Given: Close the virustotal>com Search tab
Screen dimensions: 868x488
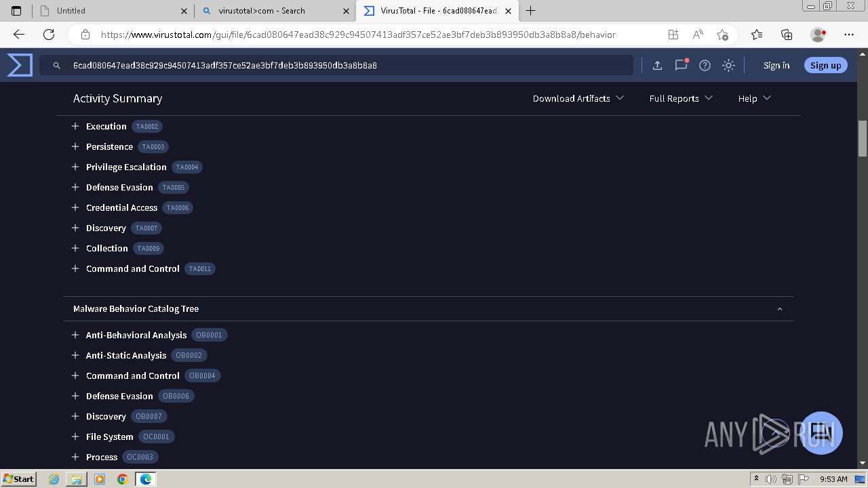Looking at the screenshot, I should [347, 11].
